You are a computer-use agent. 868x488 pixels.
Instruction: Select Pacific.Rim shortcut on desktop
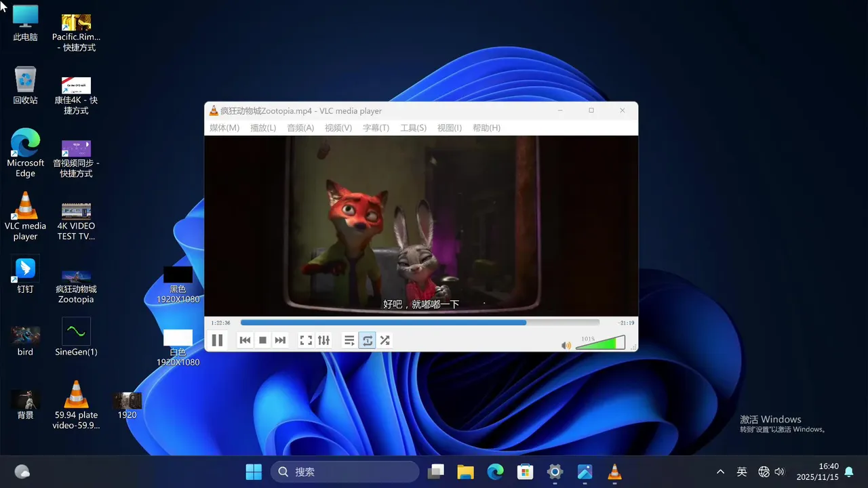pos(76,33)
